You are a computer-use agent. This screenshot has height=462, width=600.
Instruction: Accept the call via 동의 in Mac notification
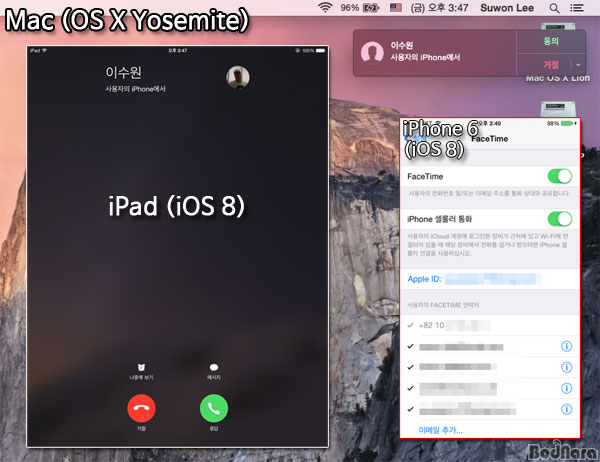[x=551, y=41]
